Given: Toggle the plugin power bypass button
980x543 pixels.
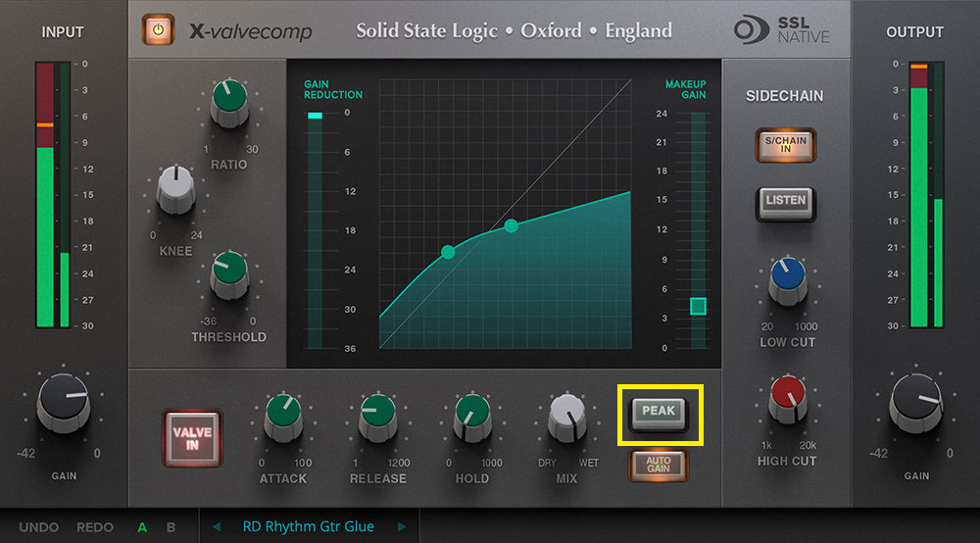Looking at the screenshot, I should [x=158, y=30].
